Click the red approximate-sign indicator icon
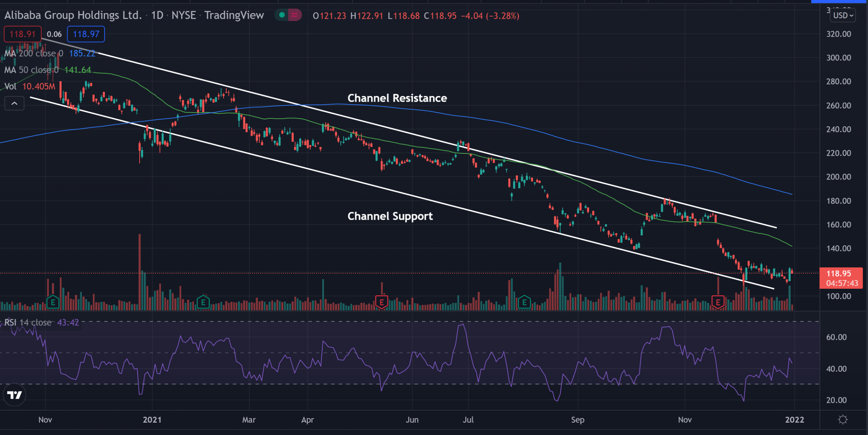Viewport: 868px width, 435px height. (x=295, y=15)
